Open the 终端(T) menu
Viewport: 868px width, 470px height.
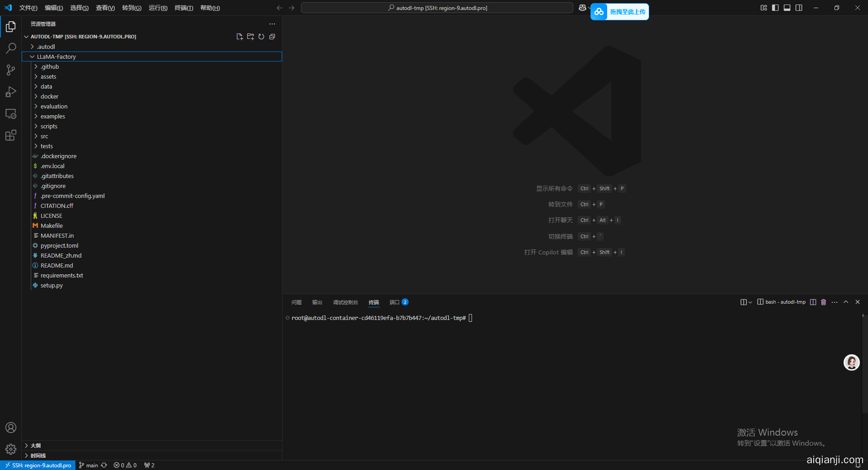click(x=184, y=8)
